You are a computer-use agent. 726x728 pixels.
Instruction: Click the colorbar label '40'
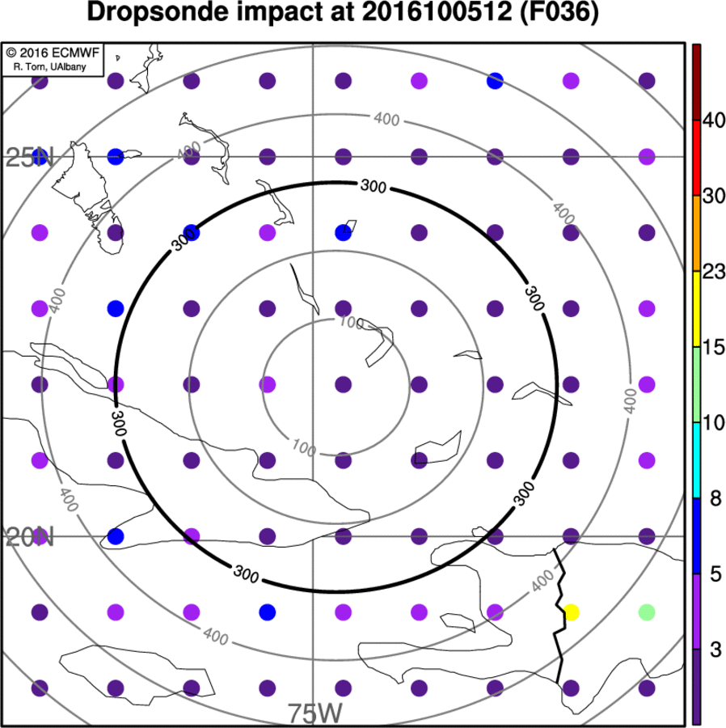[714, 121]
